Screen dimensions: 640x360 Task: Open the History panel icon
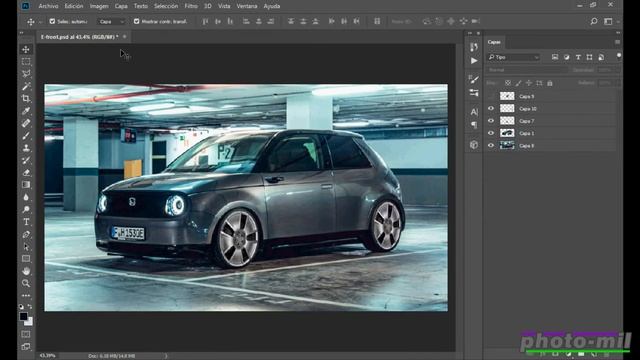point(473,47)
